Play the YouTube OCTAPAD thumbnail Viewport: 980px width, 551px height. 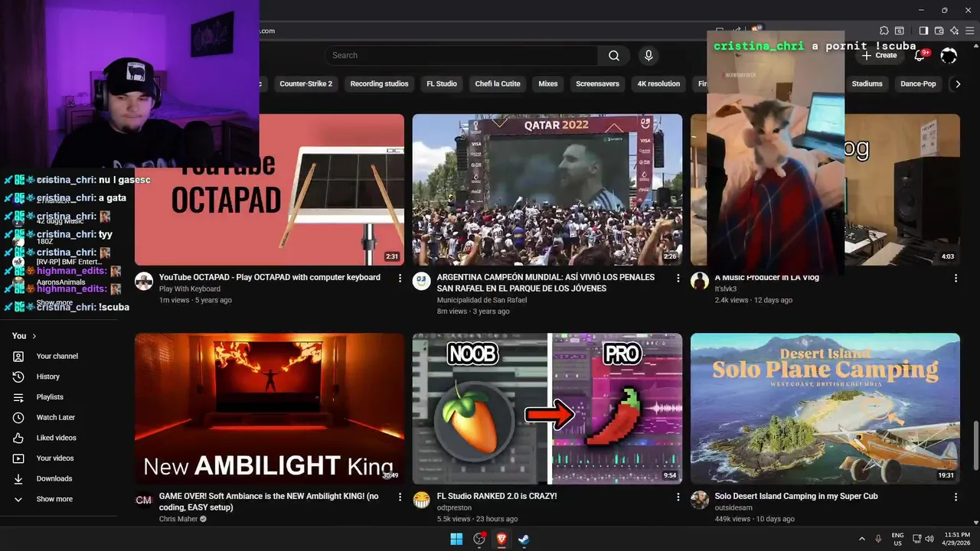(269, 190)
